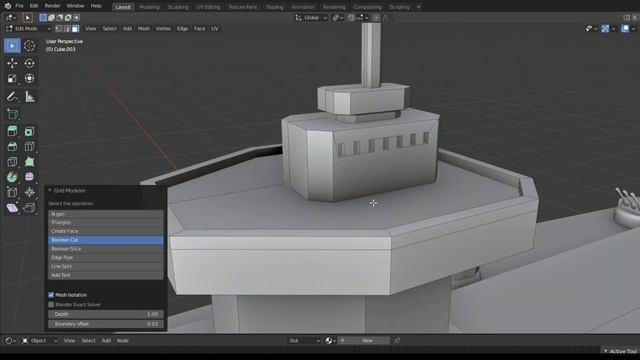This screenshot has width=640, height=360.
Task: Select the Add Cube tool
Action: (x=12, y=114)
